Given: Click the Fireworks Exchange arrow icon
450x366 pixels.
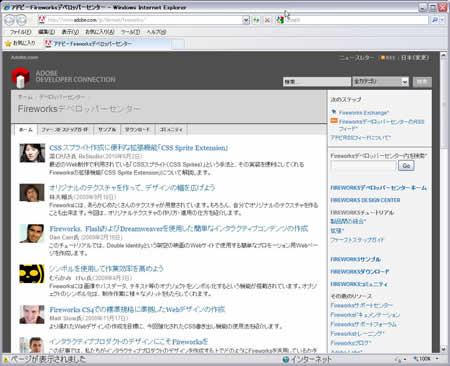Looking at the screenshot, I should point(334,112).
